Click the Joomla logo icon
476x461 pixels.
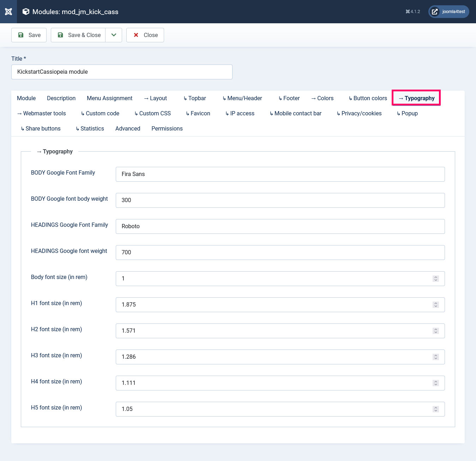coord(8,12)
